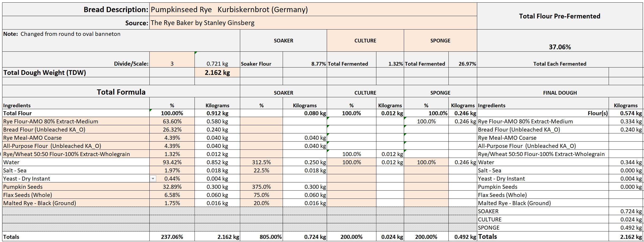
Task: Click the Note cell about oval banneton
Action: [x=121, y=40]
